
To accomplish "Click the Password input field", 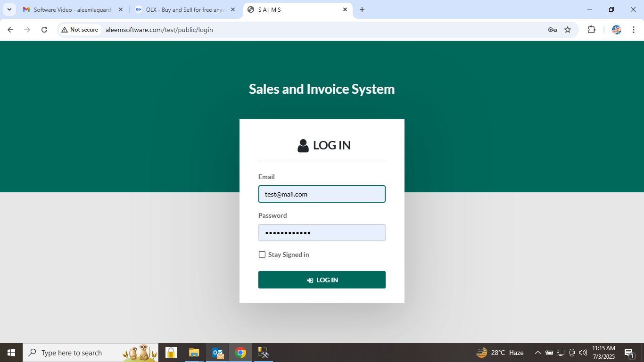I will 322,233.
